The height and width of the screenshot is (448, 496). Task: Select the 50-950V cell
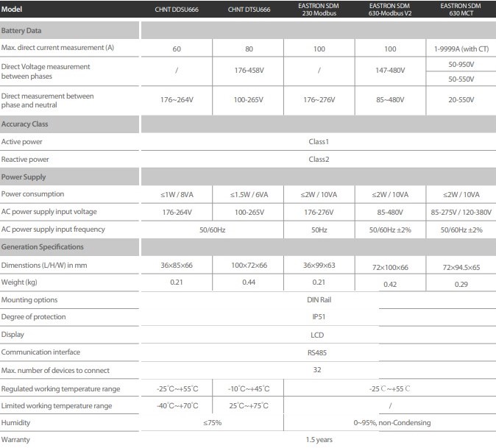(x=461, y=65)
